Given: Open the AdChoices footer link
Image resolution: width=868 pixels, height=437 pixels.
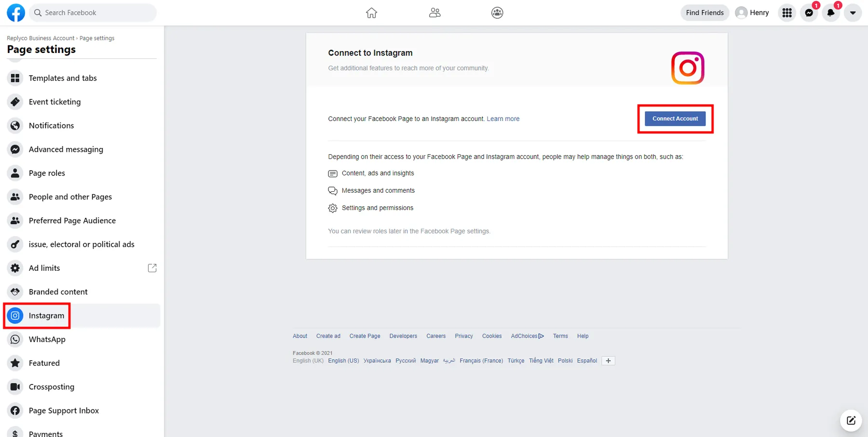Looking at the screenshot, I should click(x=527, y=336).
